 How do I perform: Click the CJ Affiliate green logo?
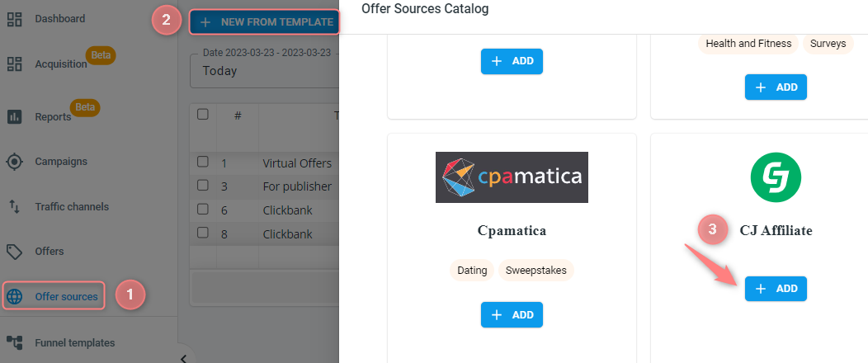(x=776, y=177)
